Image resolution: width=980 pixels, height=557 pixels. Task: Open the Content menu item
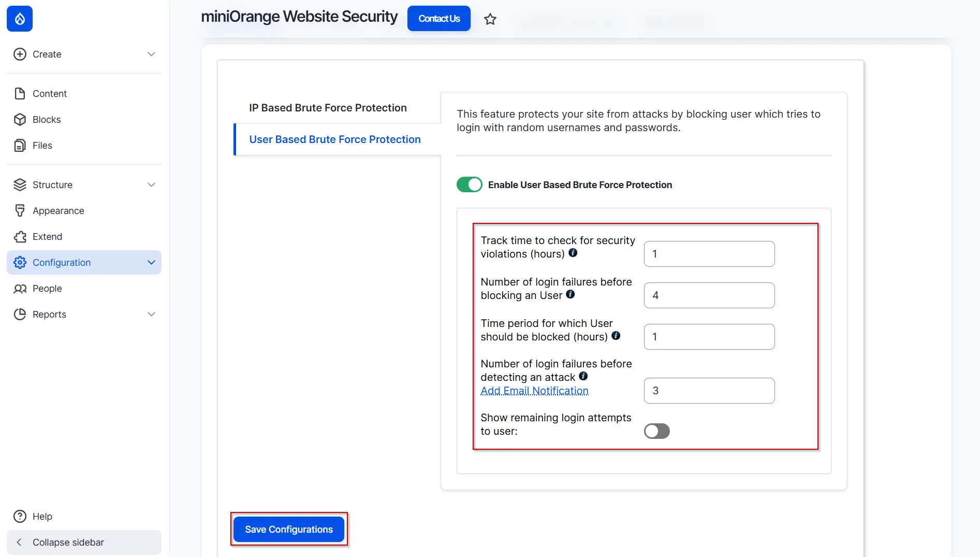pyautogui.click(x=84, y=94)
